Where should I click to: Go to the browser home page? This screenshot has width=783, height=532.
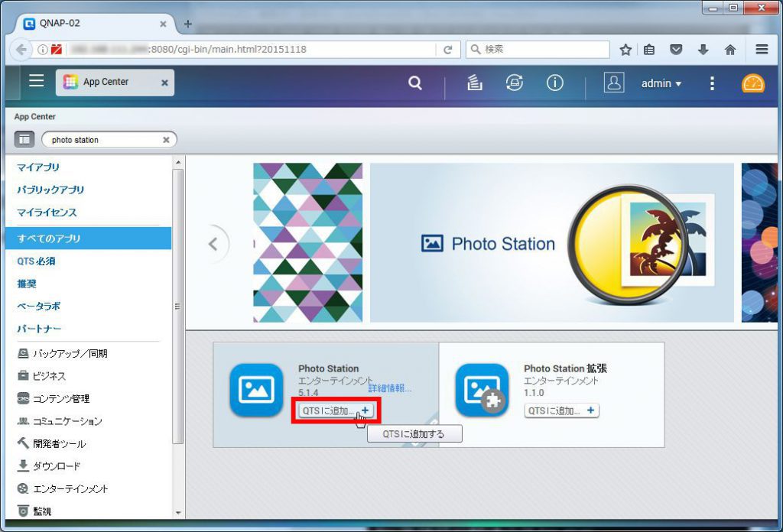tap(730, 50)
